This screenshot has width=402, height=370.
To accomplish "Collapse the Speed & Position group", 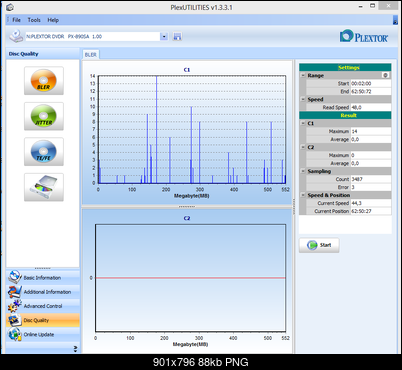I will pyautogui.click(x=303, y=195).
